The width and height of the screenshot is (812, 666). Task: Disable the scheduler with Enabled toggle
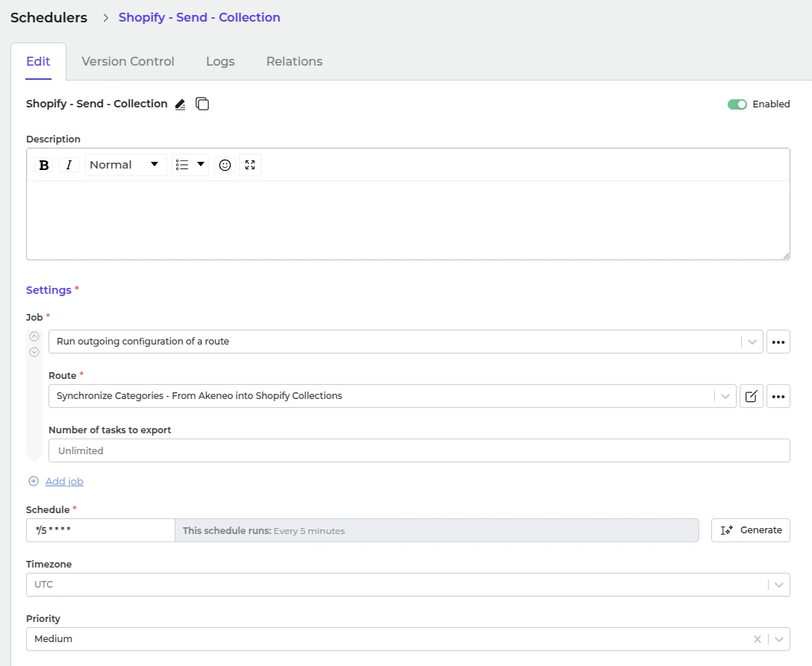click(737, 104)
